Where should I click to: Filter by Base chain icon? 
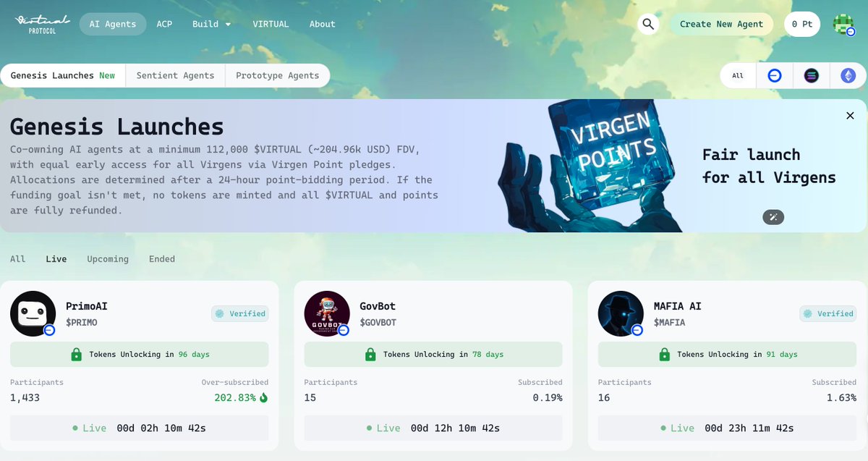775,75
